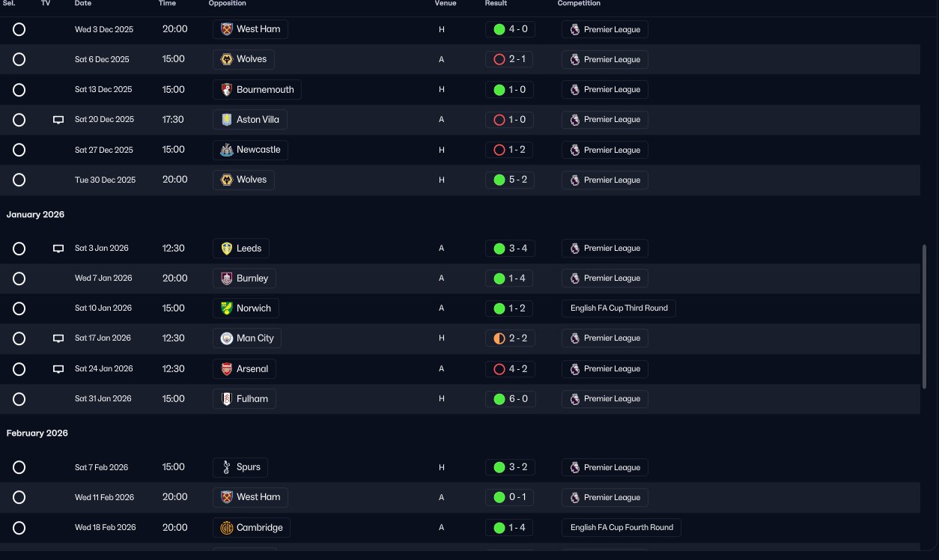Click the Man City badge icon
The width and height of the screenshot is (939, 560).
(x=226, y=338)
